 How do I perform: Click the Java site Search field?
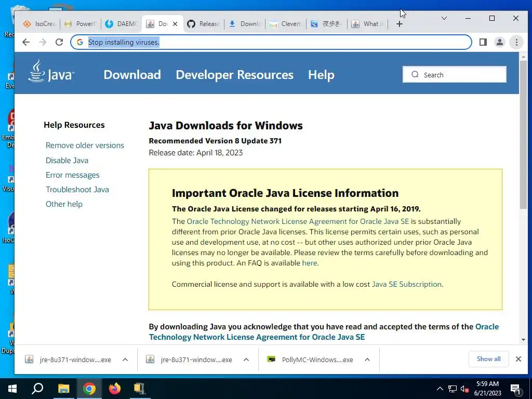[454, 75]
